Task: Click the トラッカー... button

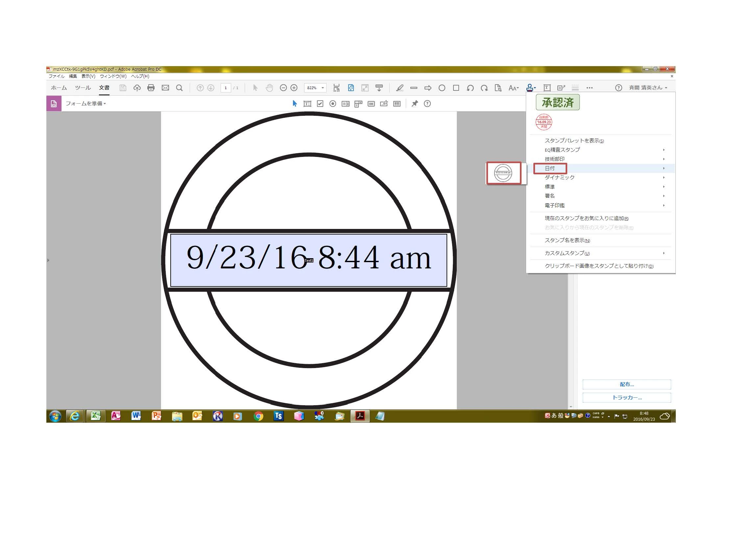Action: point(626,397)
